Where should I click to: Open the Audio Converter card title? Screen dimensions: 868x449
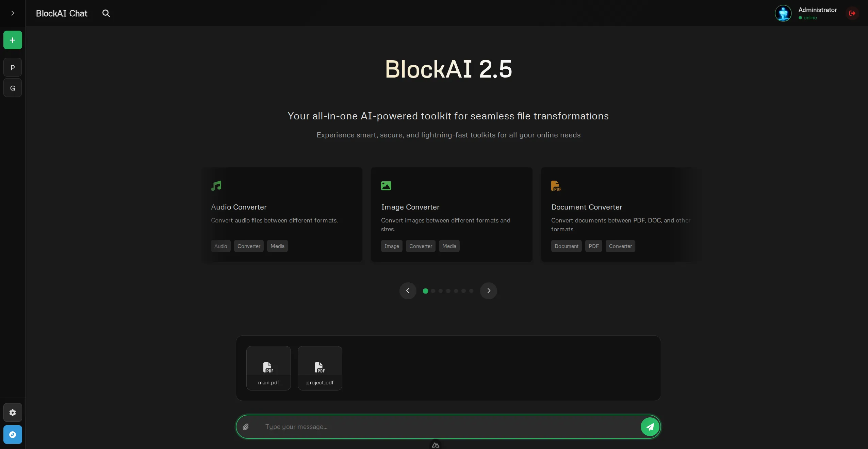[x=239, y=207]
